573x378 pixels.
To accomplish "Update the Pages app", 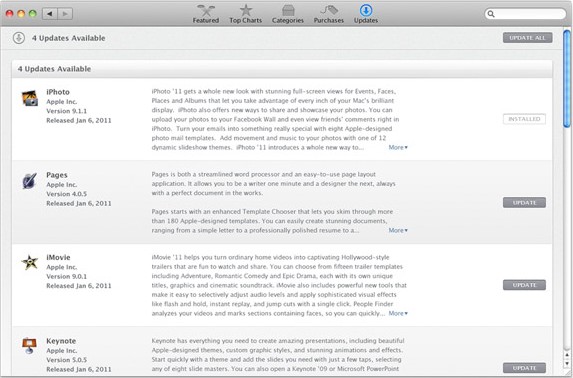I will click(x=524, y=203).
